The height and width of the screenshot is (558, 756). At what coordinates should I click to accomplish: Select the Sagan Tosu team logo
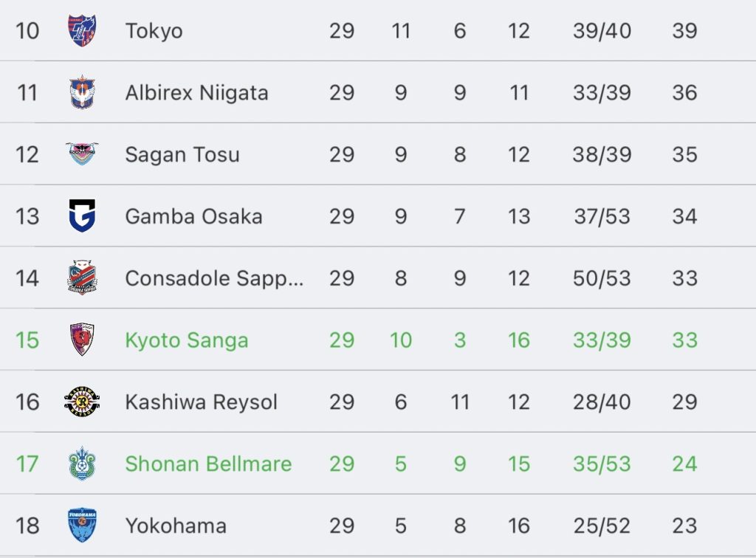coord(82,154)
